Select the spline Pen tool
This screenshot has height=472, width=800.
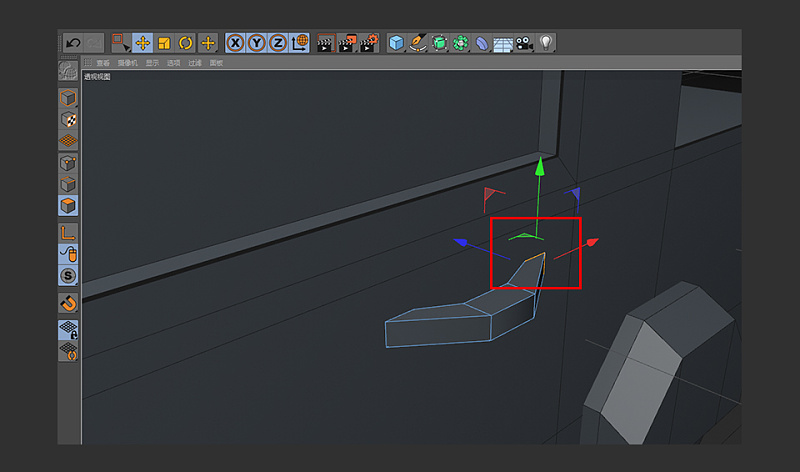point(418,43)
